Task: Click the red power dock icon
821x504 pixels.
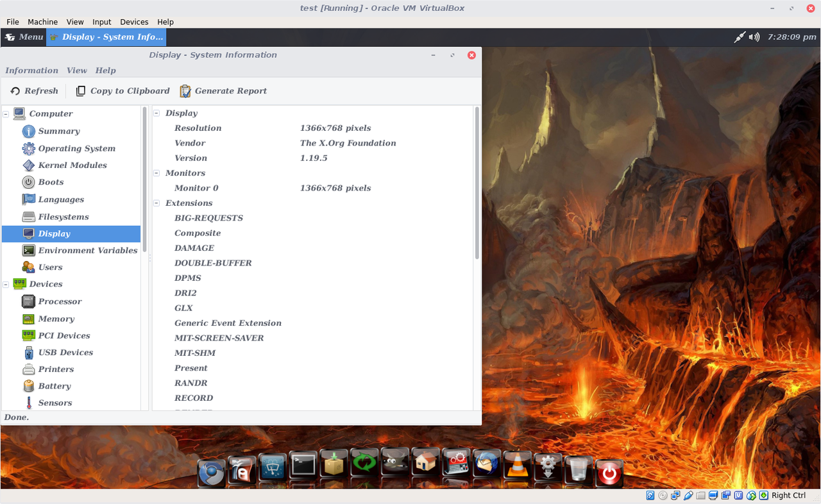Action: point(609,474)
